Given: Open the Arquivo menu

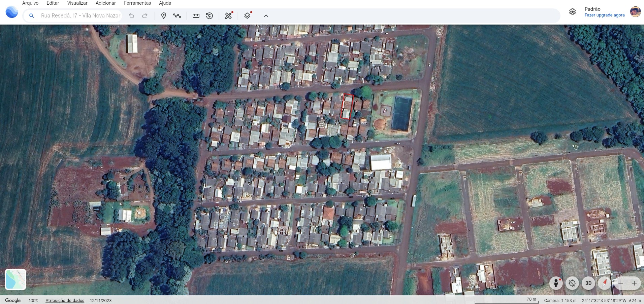Looking at the screenshot, I should point(30,3).
